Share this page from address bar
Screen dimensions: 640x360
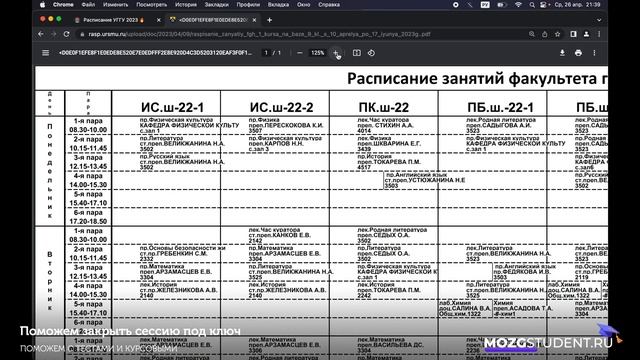[544, 34]
